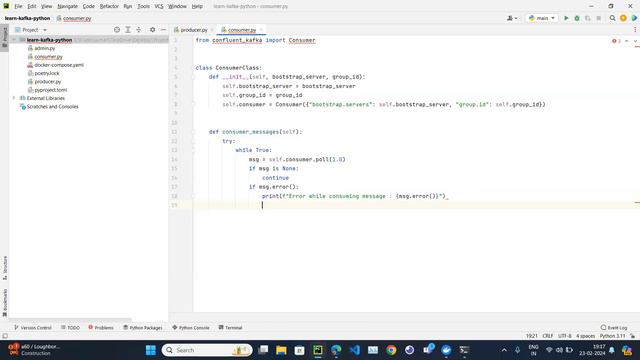Change file encoding UTF-8
Image resolution: width=640 pixels, height=360 pixels.
click(564, 336)
